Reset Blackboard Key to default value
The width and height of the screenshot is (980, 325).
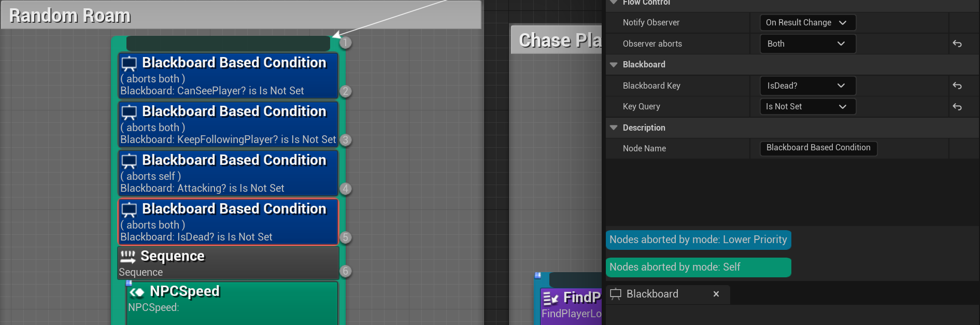[957, 86]
